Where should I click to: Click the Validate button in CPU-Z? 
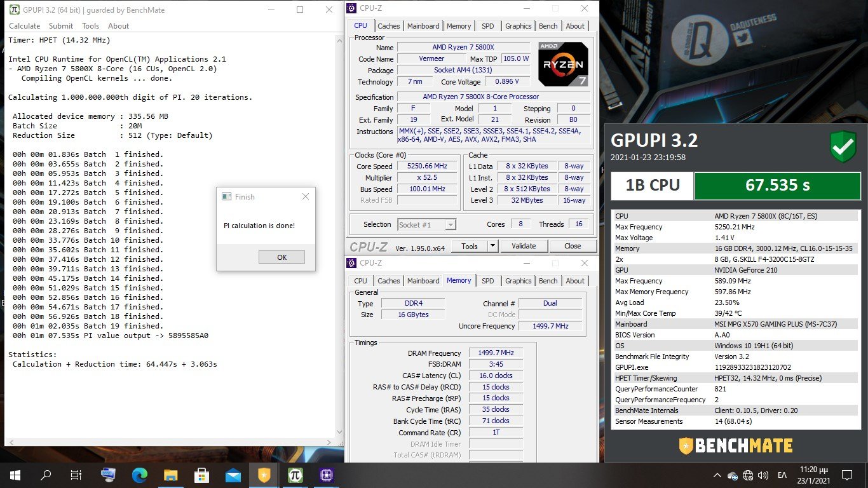pos(524,246)
